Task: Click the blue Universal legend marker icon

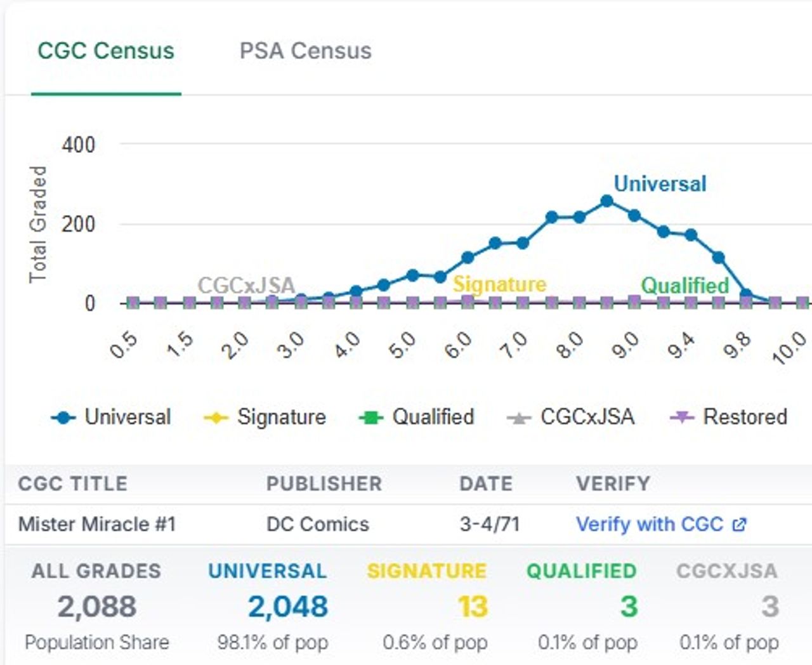Action: 63,418
